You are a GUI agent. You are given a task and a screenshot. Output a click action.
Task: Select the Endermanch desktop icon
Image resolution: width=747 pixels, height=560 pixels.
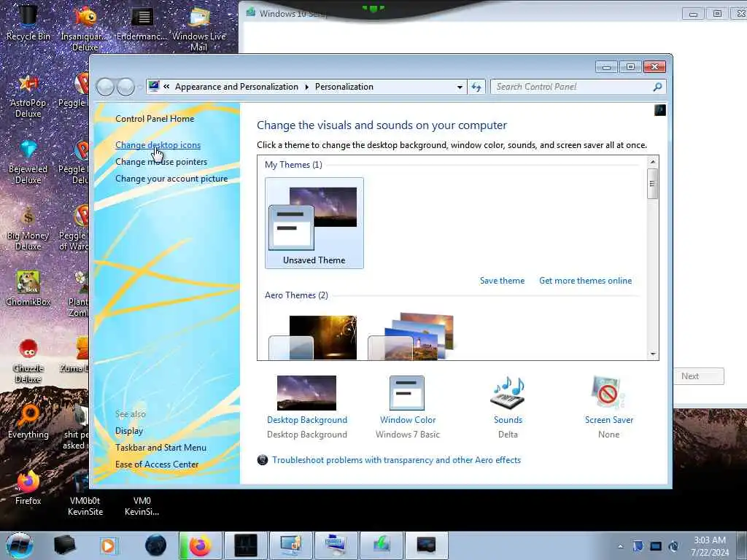coord(142,23)
